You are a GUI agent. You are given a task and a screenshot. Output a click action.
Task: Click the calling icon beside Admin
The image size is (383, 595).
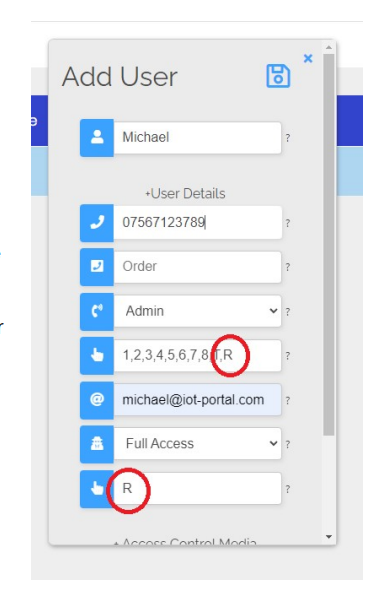point(97,311)
